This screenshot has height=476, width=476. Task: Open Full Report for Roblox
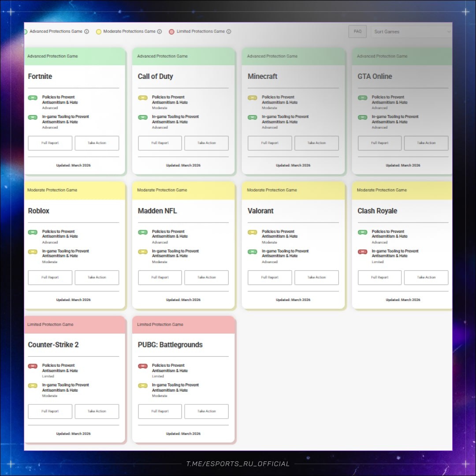[x=50, y=278]
